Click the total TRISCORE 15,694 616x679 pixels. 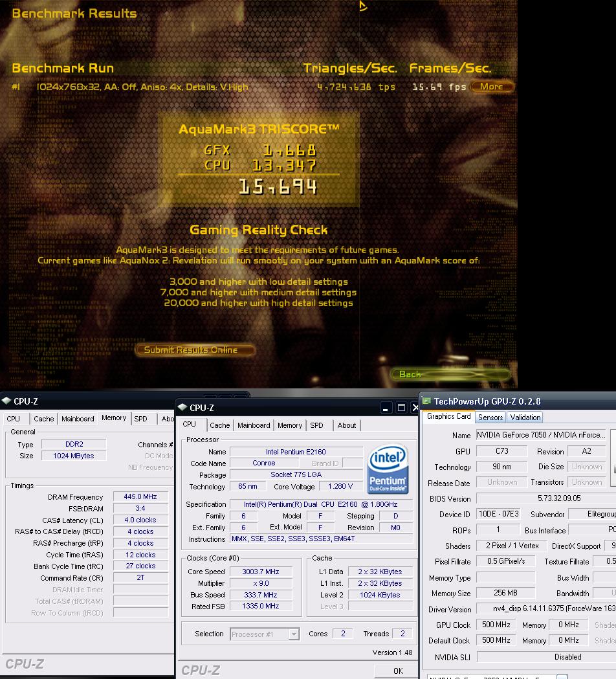tap(278, 187)
